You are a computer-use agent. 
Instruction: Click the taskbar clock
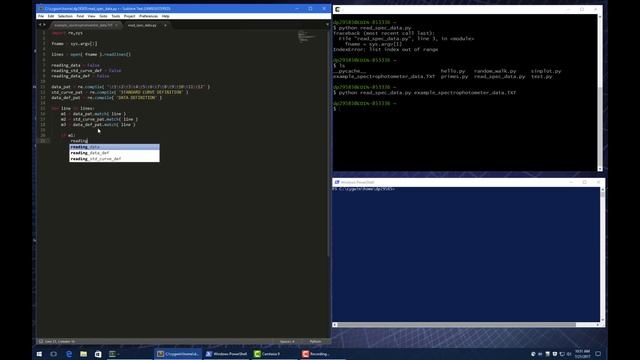tap(582, 354)
